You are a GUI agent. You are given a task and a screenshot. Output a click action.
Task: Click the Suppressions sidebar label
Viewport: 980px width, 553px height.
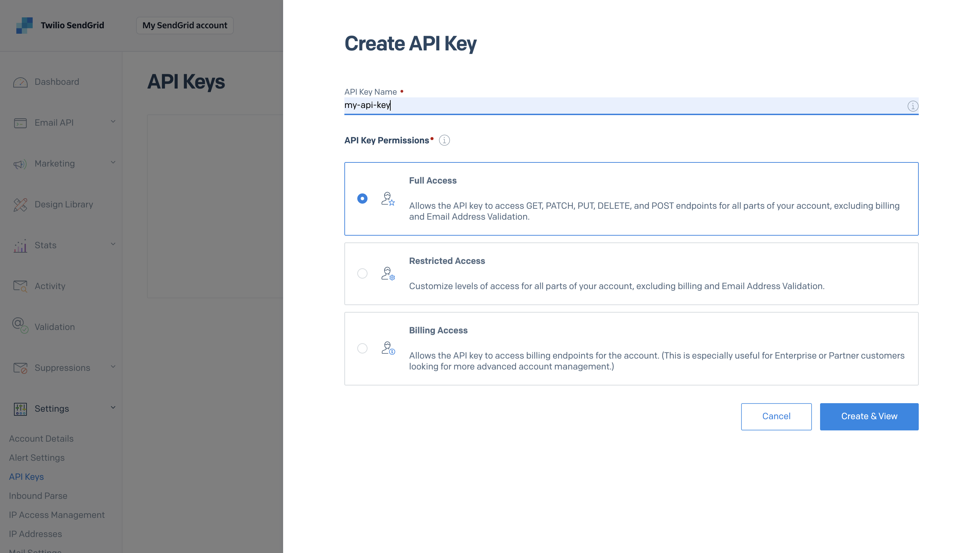[62, 368]
